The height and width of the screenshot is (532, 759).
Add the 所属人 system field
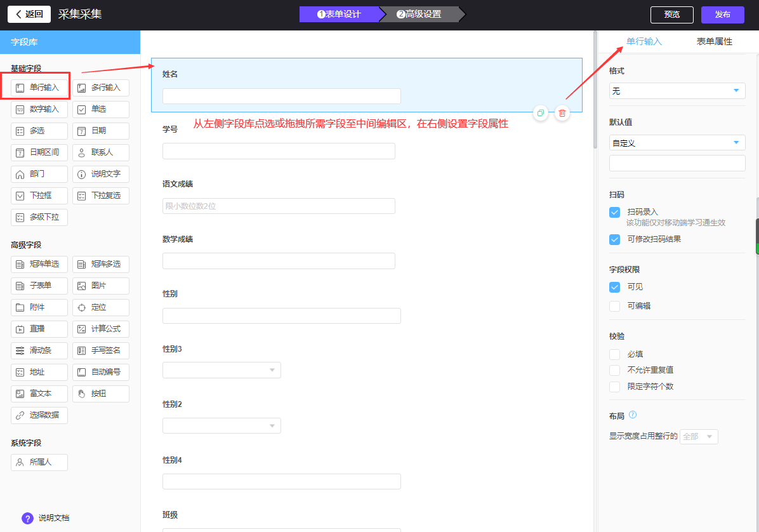(x=39, y=462)
